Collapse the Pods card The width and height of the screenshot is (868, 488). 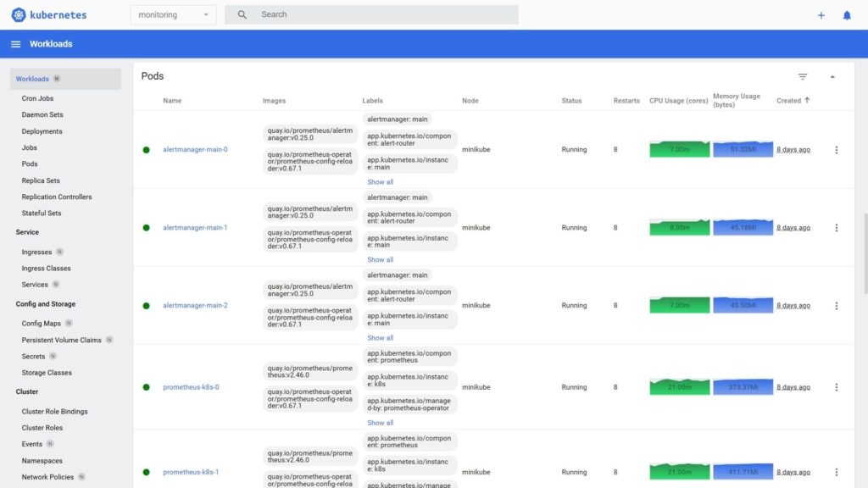click(832, 76)
